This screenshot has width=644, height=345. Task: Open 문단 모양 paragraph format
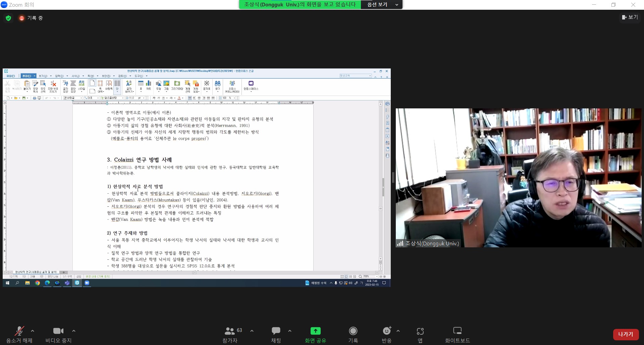[73, 87]
